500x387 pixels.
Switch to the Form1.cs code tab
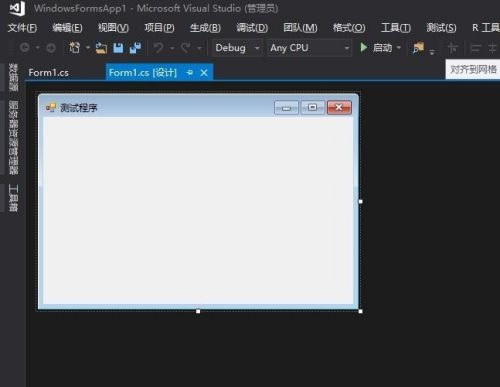point(49,72)
